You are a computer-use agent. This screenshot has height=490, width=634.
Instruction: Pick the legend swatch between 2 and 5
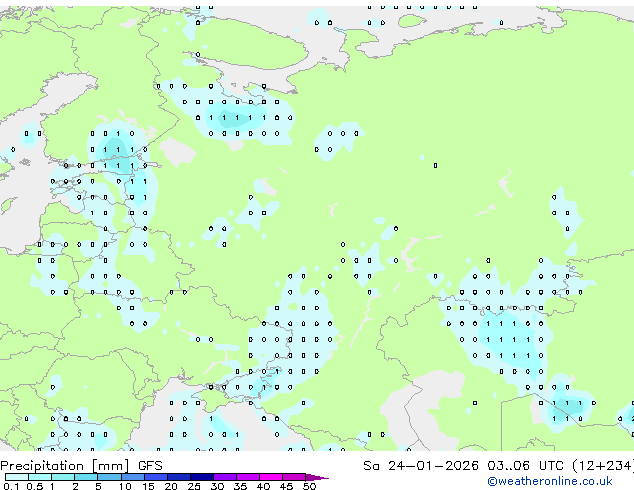[x=86, y=477]
